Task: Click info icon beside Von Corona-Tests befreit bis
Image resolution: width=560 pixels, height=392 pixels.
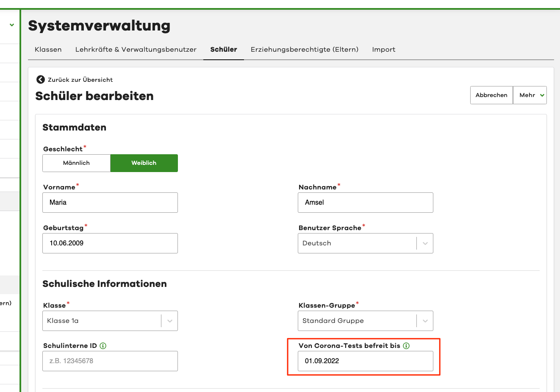Action: (406, 346)
